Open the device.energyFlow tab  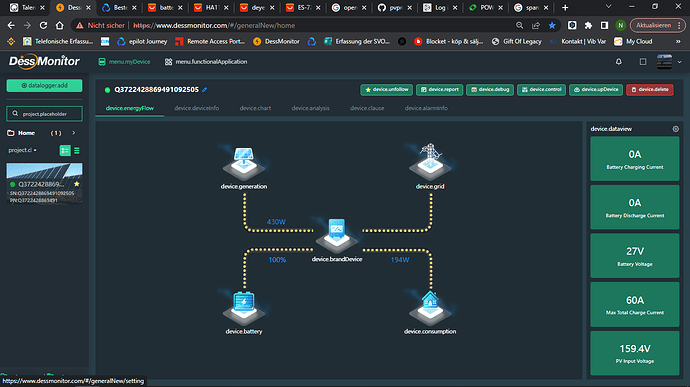[x=130, y=108]
